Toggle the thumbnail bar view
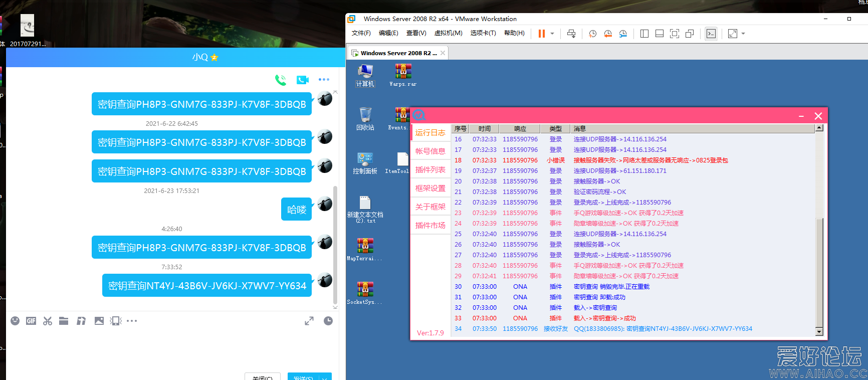Screen dimensions: 868x380 click(x=660, y=34)
